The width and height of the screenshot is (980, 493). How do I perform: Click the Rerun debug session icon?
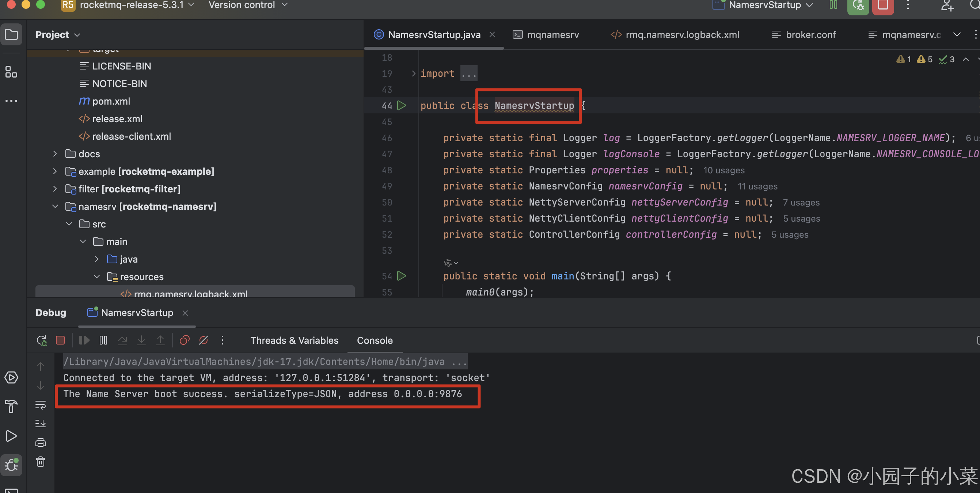pos(41,340)
